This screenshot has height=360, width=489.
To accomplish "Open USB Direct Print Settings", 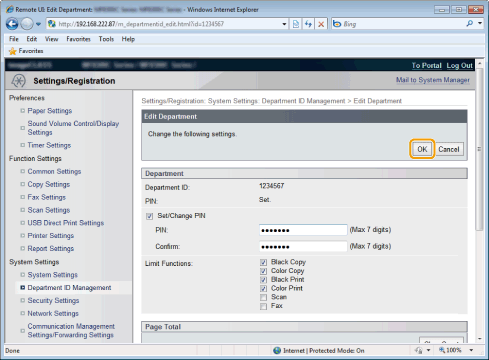I will [x=66, y=223].
